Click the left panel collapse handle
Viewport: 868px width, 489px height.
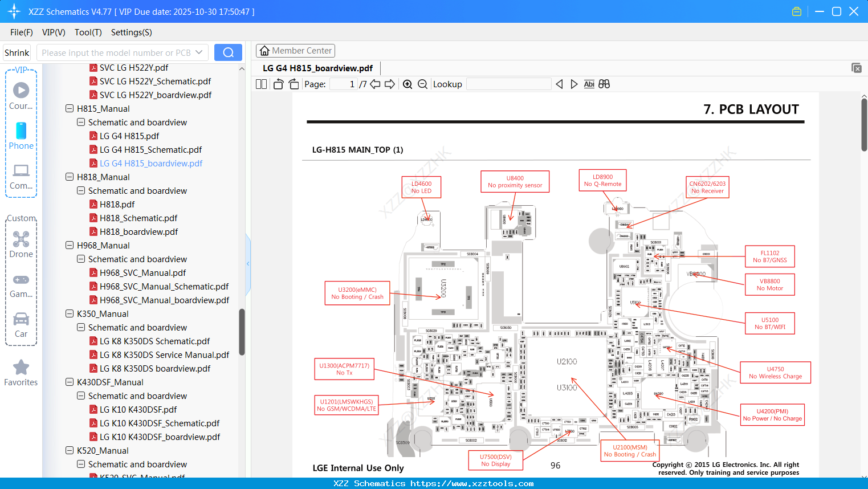pos(248,263)
